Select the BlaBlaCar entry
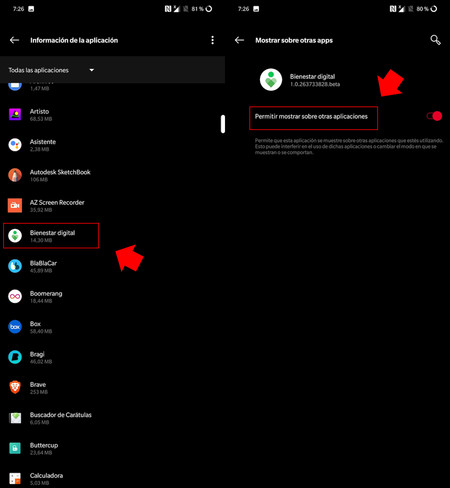Screen dimensions: 450x488 [x=112, y=266]
